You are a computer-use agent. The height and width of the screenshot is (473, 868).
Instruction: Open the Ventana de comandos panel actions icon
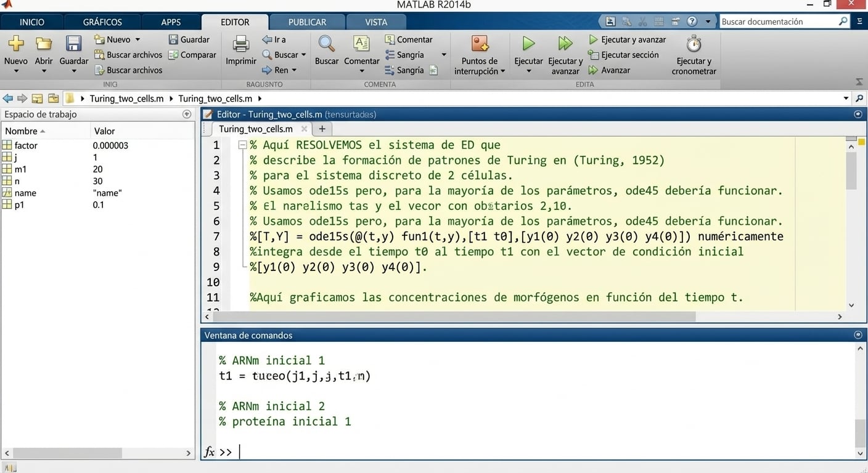[x=858, y=335]
